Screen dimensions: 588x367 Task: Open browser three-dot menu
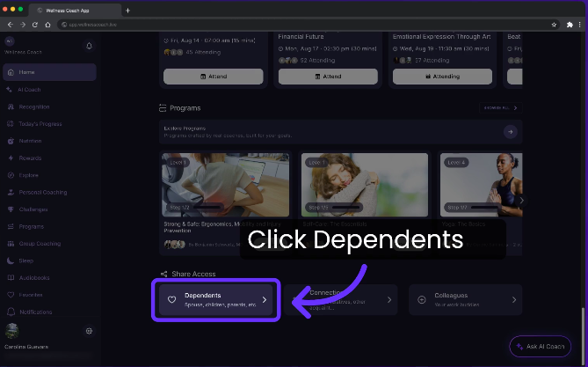click(x=580, y=25)
